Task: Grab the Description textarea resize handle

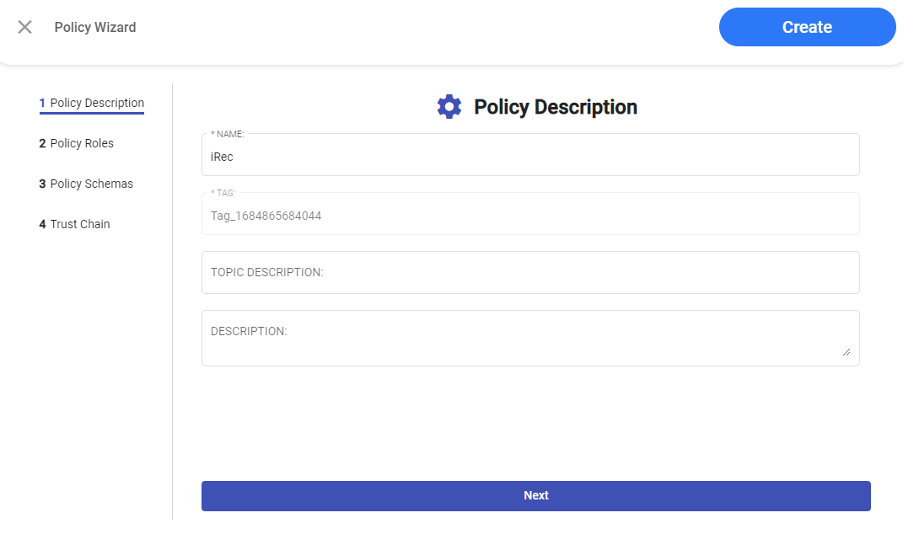Action: pos(846,352)
